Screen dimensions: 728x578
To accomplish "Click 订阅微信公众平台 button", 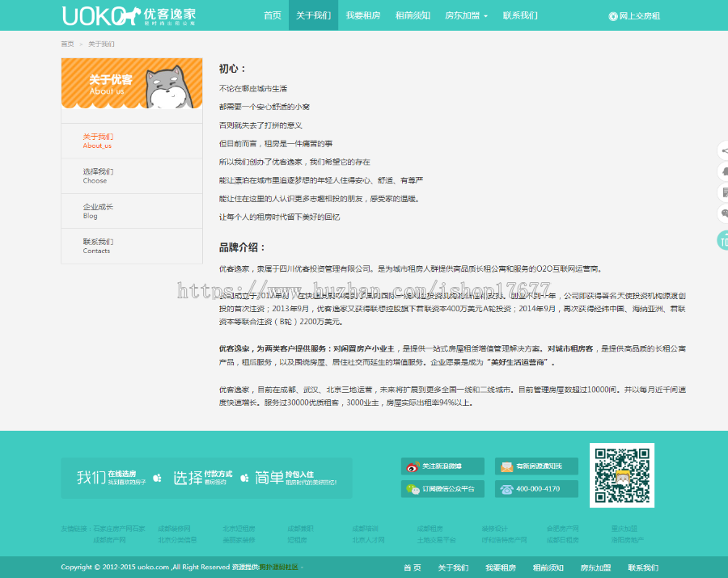I will [x=442, y=488].
